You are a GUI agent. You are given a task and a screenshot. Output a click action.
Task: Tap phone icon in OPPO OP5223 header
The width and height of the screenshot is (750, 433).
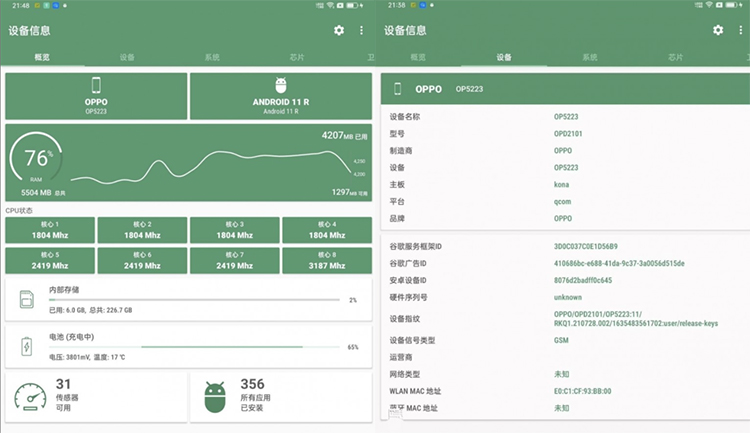pyautogui.click(x=397, y=89)
